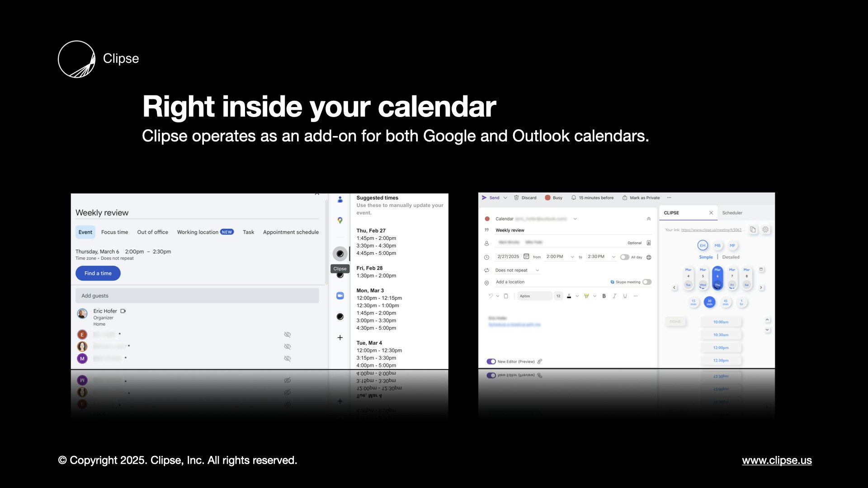Select the 1 hr duration option
This screenshot has height=488, width=868.
[x=741, y=302]
